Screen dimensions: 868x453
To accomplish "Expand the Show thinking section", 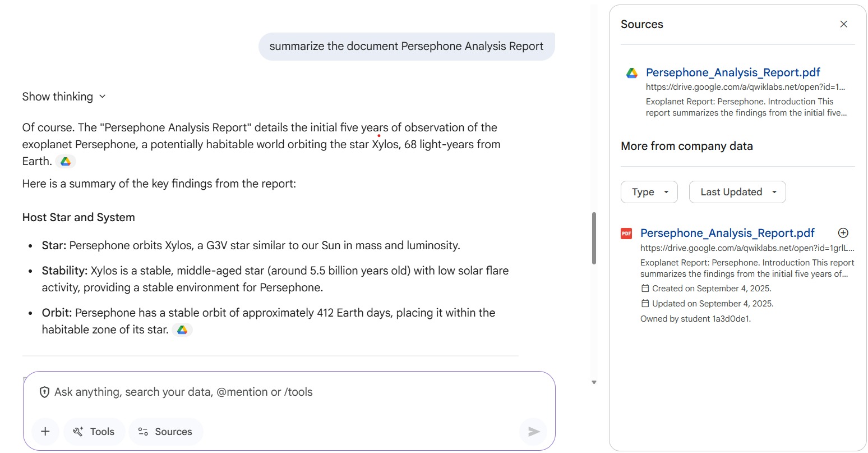I will pos(64,97).
